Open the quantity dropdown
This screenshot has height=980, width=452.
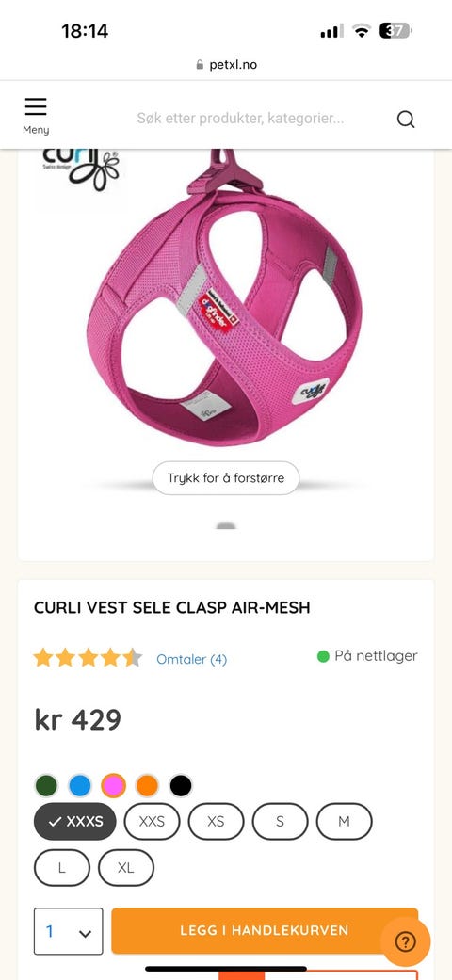pos(68,931)
